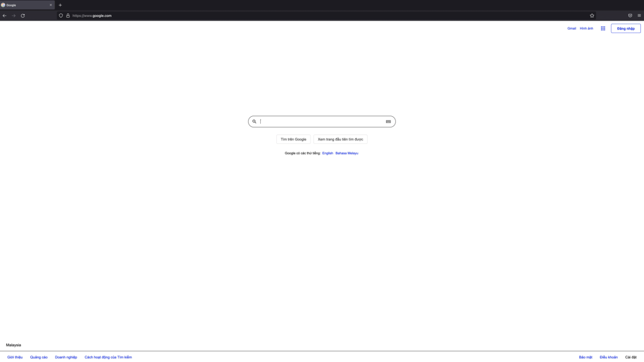Click the tracking protection shield icon

pos(61,16)
